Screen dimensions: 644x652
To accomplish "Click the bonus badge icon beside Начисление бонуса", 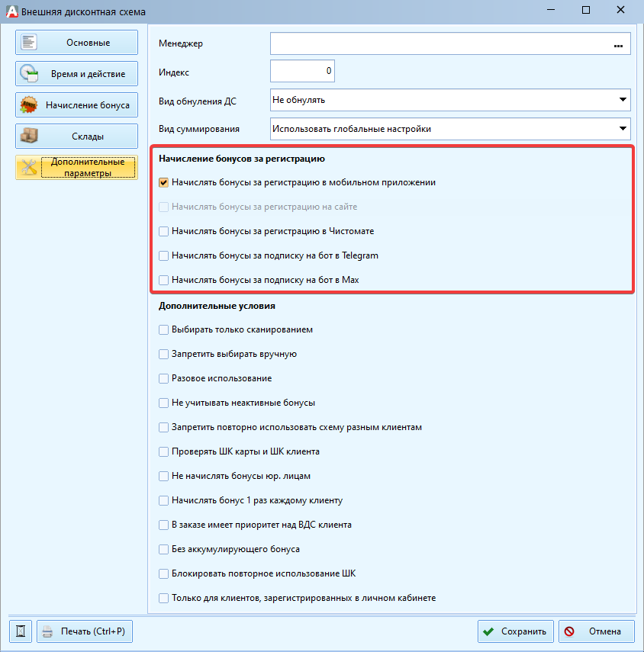I will click(x=29, y=104).
